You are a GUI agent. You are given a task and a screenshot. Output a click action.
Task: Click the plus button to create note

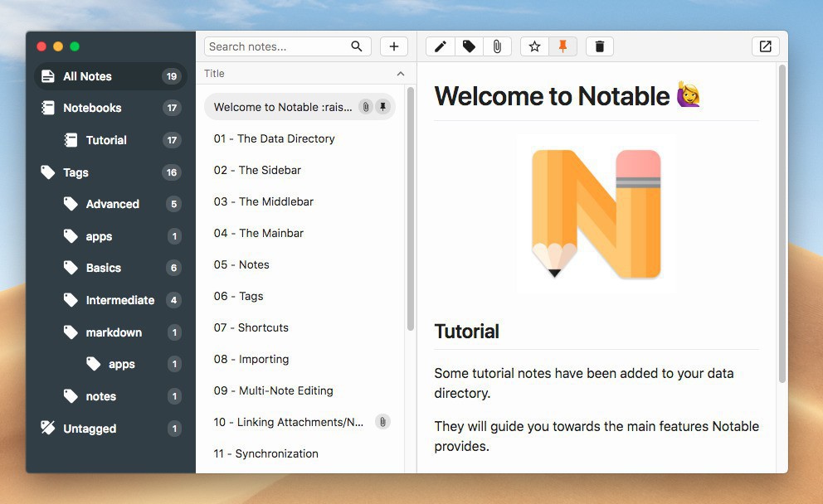point(394,46)
